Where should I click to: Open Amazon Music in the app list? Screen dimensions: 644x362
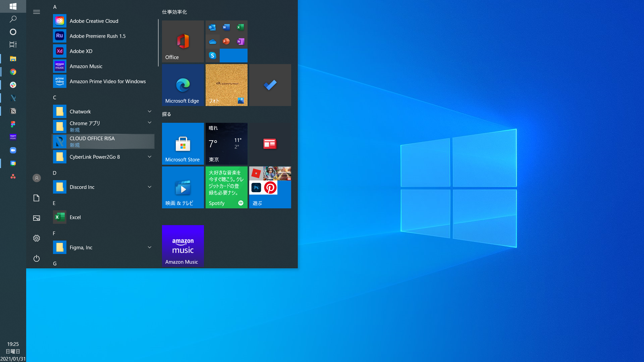coord(103,66)
